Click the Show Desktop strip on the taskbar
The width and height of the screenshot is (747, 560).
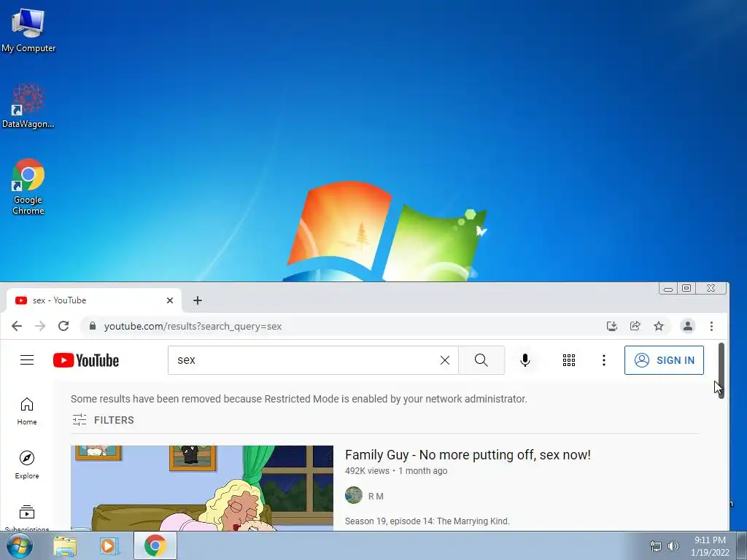(742, 545)
